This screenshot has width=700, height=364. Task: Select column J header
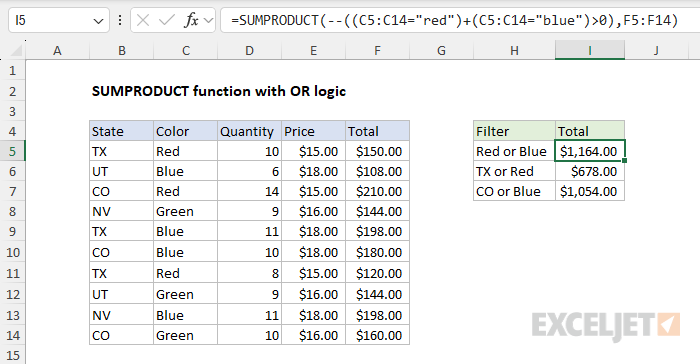[656, 50]
